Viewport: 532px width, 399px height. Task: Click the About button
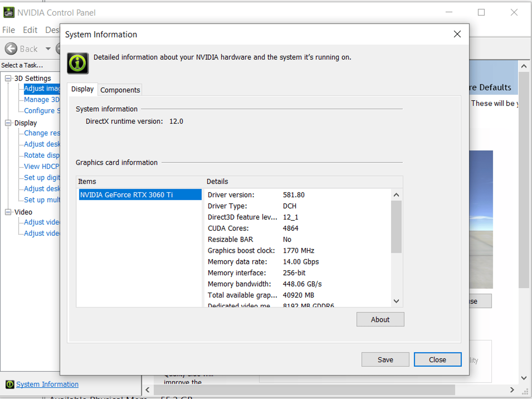point(380,319)
